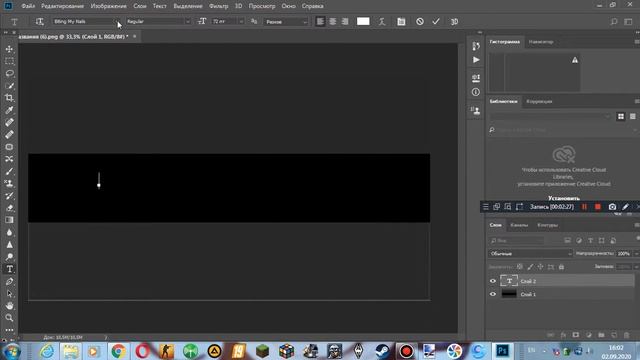Open Google Chrome from the taskbar

[118, 351]
